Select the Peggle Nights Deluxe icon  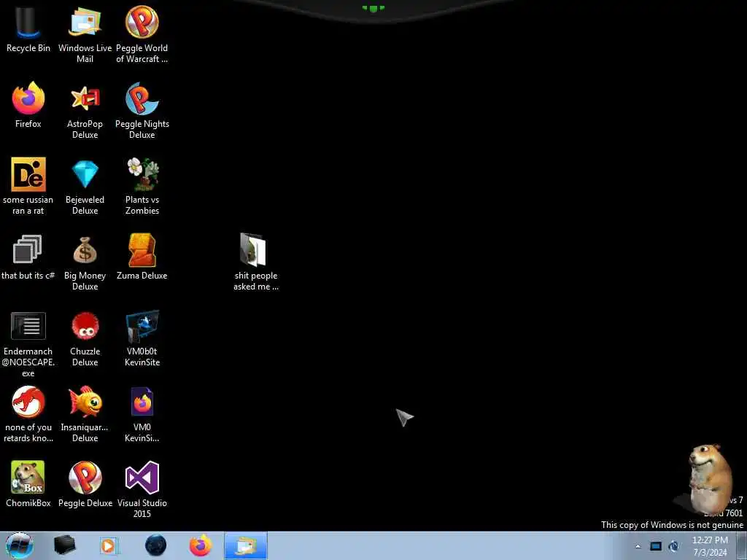[142, 111]
